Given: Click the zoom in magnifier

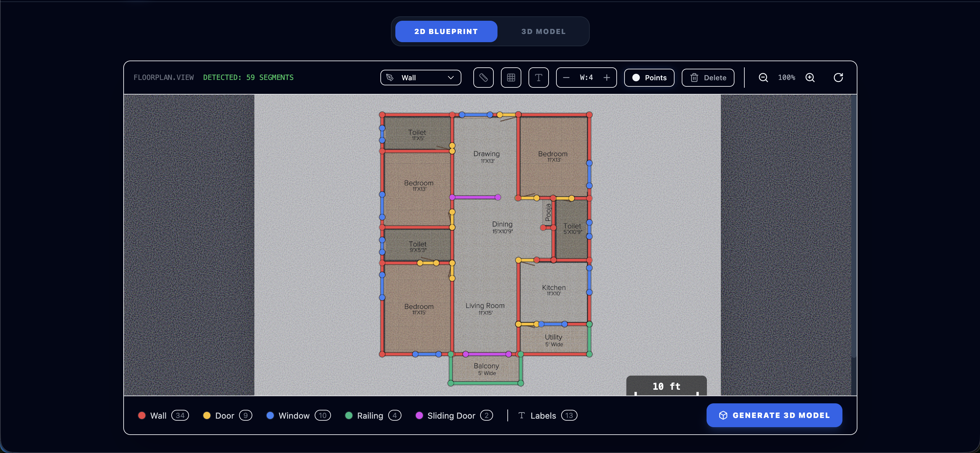Looking at the screenshot, I should pos(810,78).
